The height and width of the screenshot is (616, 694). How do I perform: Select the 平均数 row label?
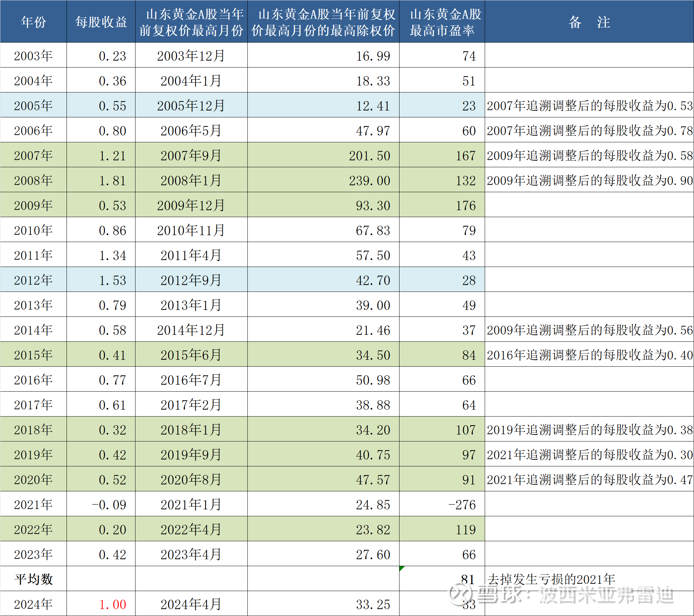coord(34,579)
